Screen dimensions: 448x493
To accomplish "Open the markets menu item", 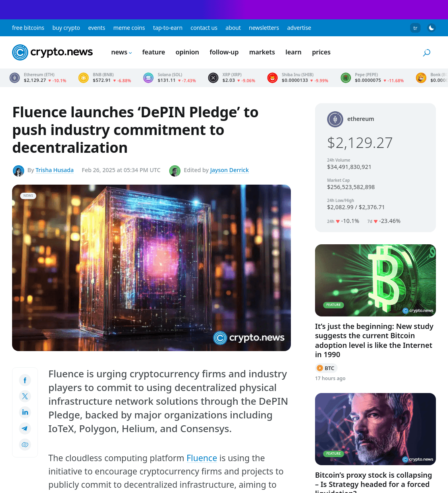I will (262, 52).
